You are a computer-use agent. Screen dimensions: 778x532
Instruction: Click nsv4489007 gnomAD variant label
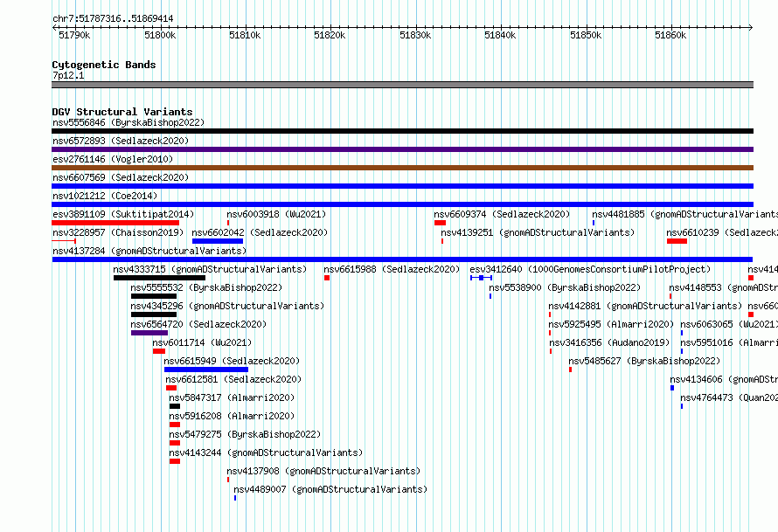pyautogui.click(x=330, y=489)
